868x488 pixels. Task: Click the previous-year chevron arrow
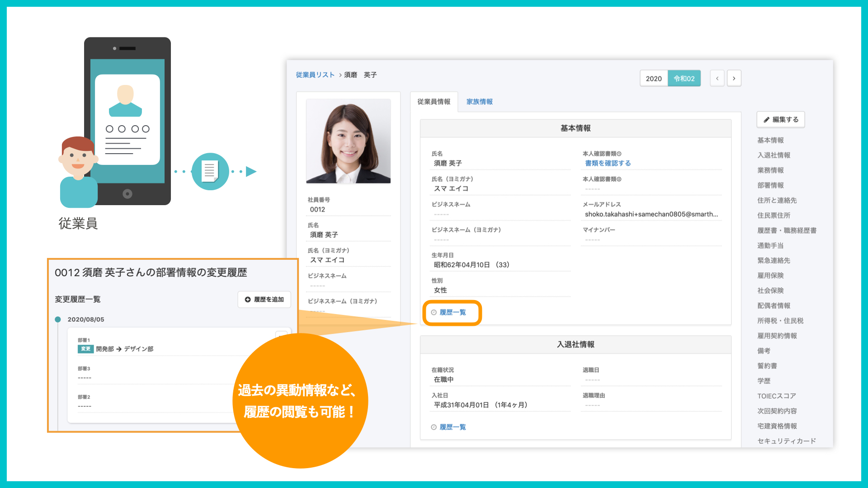pos(717,78)
